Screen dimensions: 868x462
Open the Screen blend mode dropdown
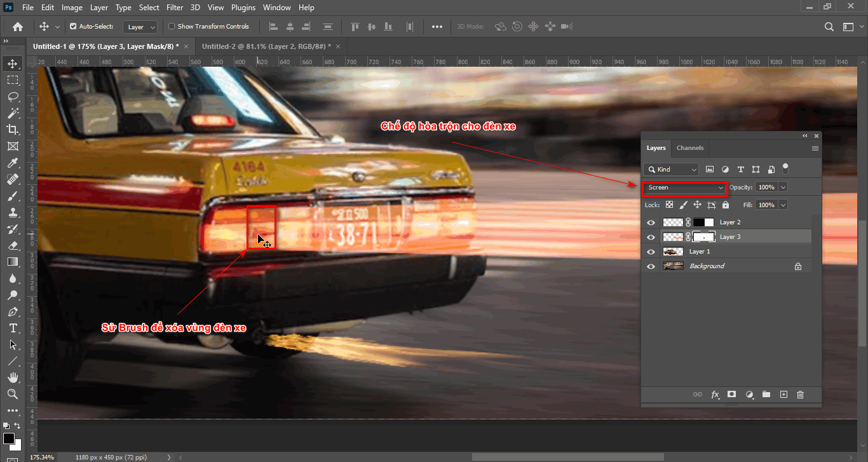[x=684, y=187]
